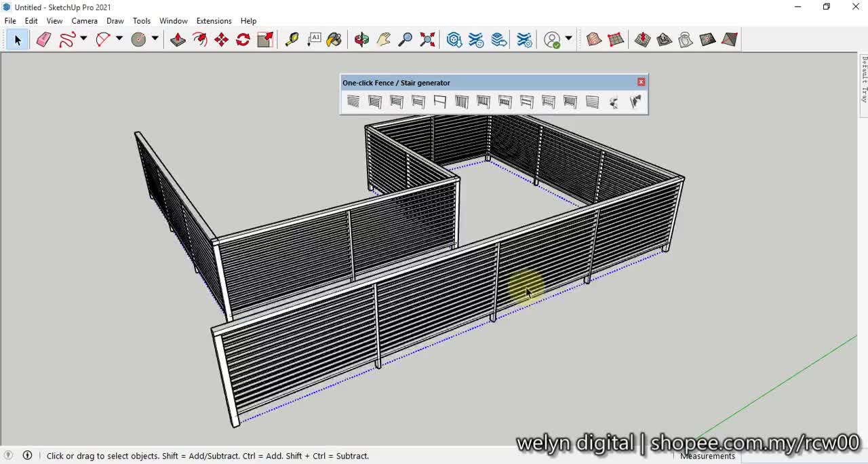
Task: Open the Paint Bucket tool
Action: point(334,39)
